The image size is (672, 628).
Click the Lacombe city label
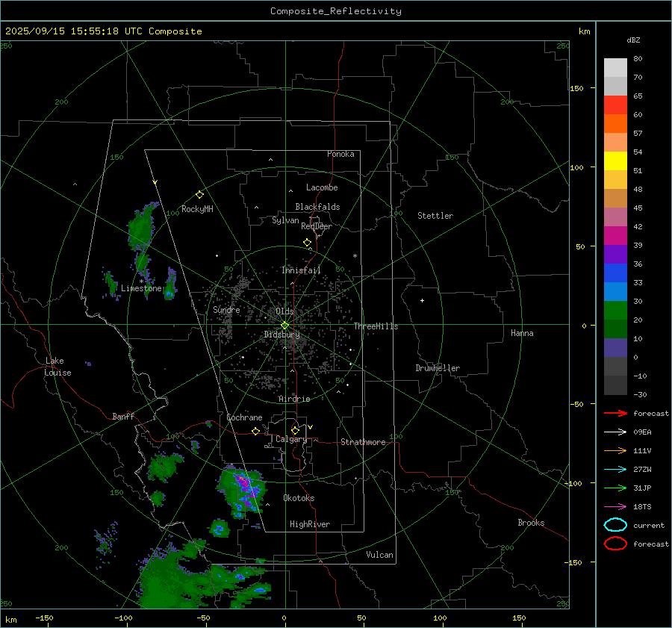click(x=322, y=187)
